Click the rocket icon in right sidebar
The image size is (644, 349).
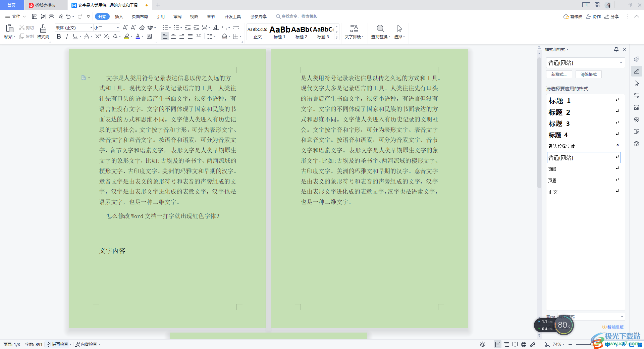pos(637,59)
